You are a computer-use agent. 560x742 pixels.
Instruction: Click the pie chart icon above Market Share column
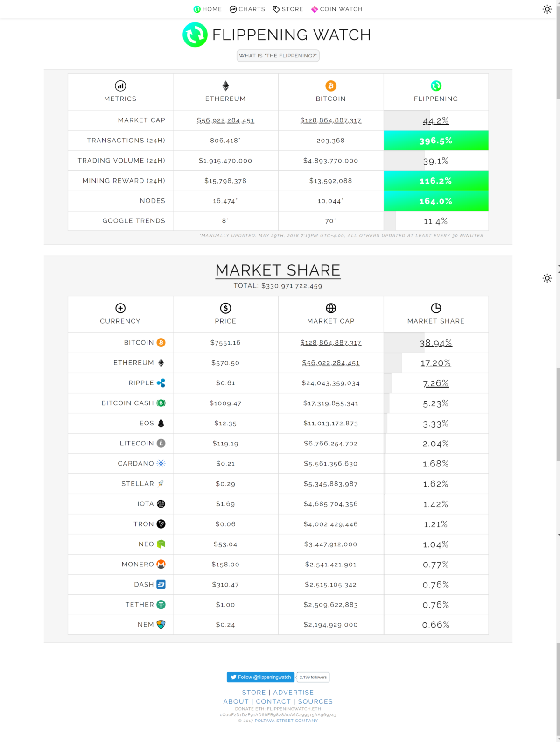coord(436,308)
